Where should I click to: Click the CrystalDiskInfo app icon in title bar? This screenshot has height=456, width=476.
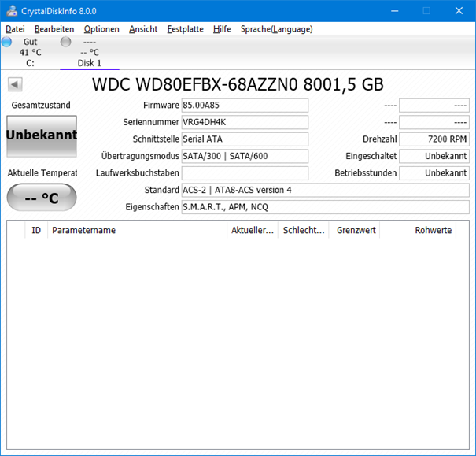pyautogui.click(x=12, y=11)
